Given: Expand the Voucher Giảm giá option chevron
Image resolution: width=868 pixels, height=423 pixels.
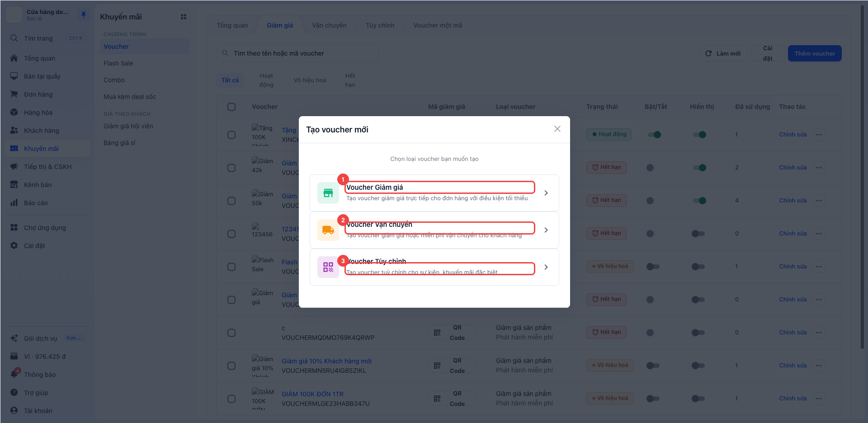Looking at the screenshot, I should click(x=546, y=193).
